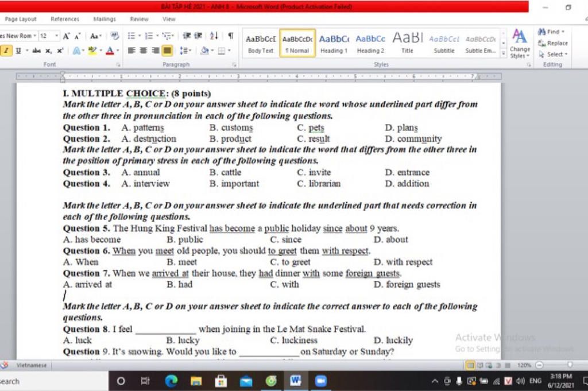
Task: Apply the Normal style
Action: (297, 44)
